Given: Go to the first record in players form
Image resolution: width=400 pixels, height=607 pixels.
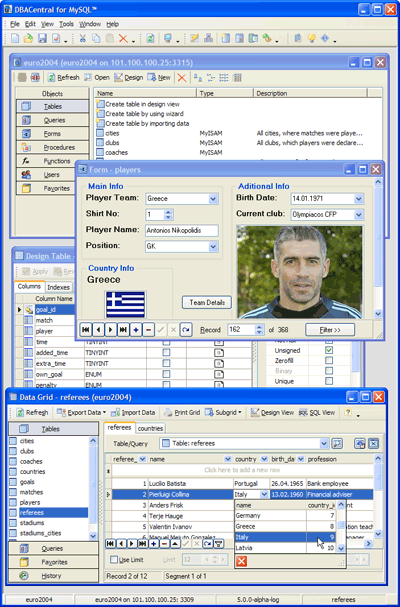Looking at the screenshot, I should pos(86,330).
